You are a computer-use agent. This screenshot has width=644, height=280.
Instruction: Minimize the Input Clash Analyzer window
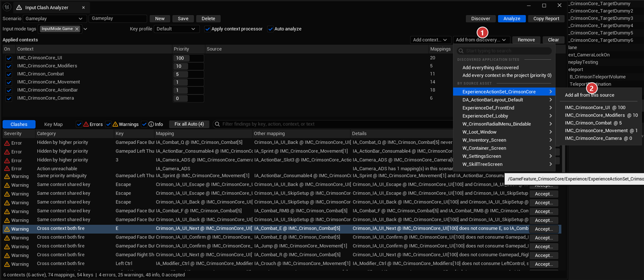click(x=529, y=5)
